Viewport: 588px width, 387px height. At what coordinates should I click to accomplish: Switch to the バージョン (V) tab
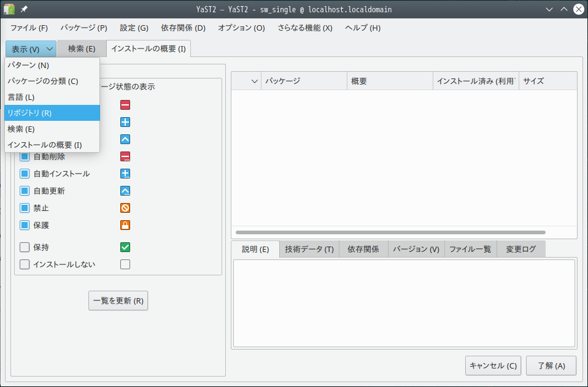click(x=416, y=249)
